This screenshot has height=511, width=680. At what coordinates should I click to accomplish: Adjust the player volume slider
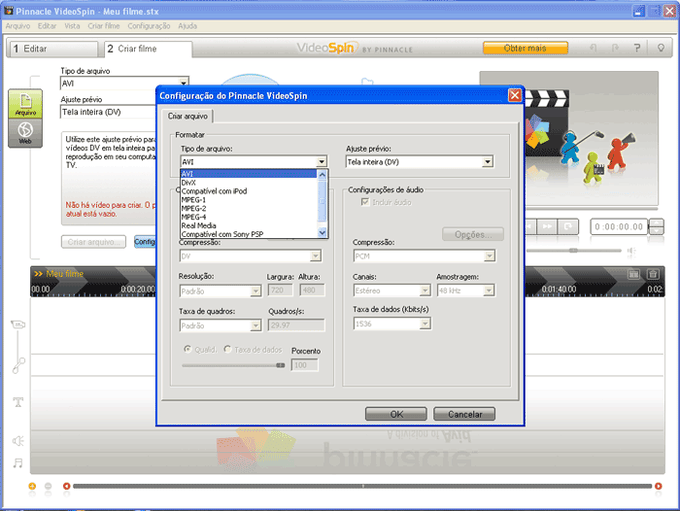[x=574, y=250]
